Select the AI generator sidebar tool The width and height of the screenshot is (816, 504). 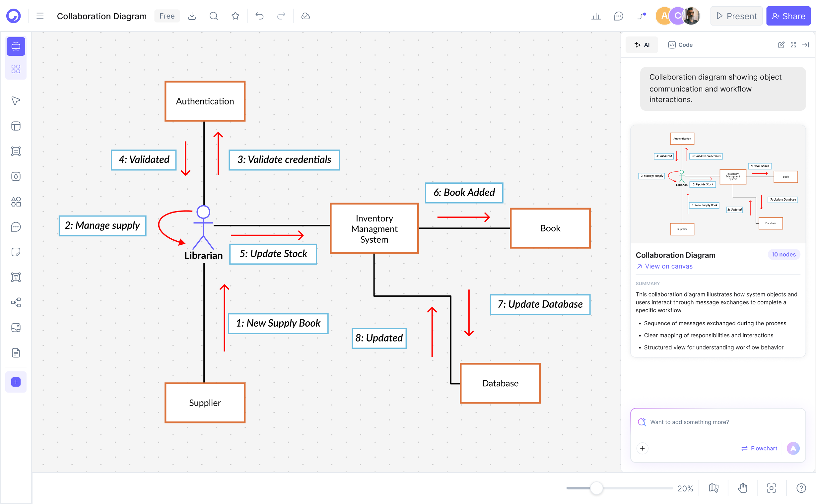(16, 46)
